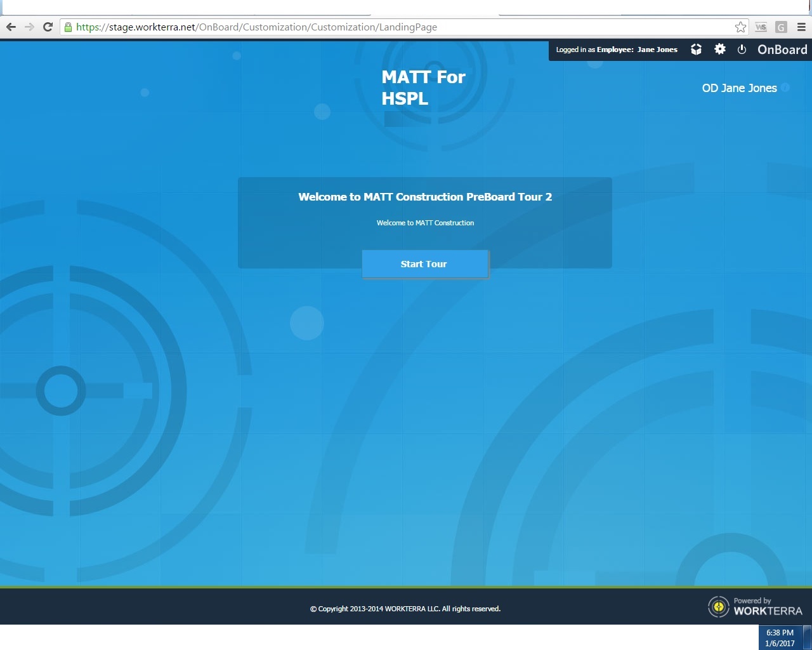Click the open box icon in header

click(696, 50)
